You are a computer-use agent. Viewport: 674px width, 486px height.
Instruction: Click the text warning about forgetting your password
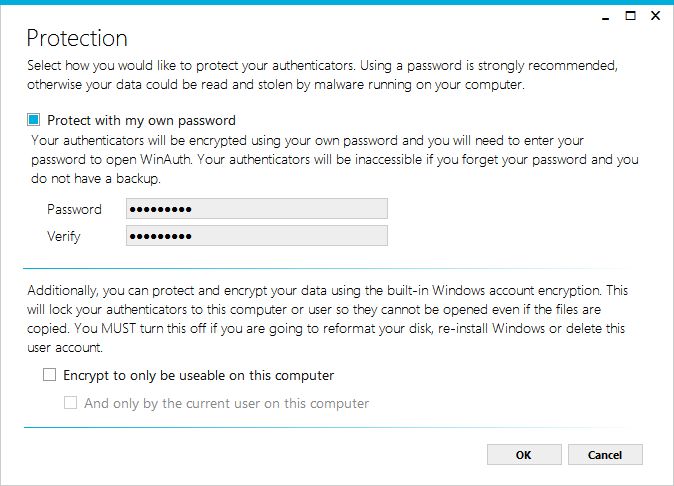coord(335,159)
